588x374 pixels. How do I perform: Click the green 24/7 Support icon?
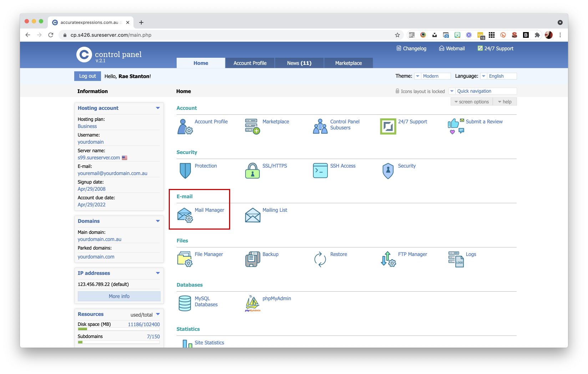tap(388, 127)
